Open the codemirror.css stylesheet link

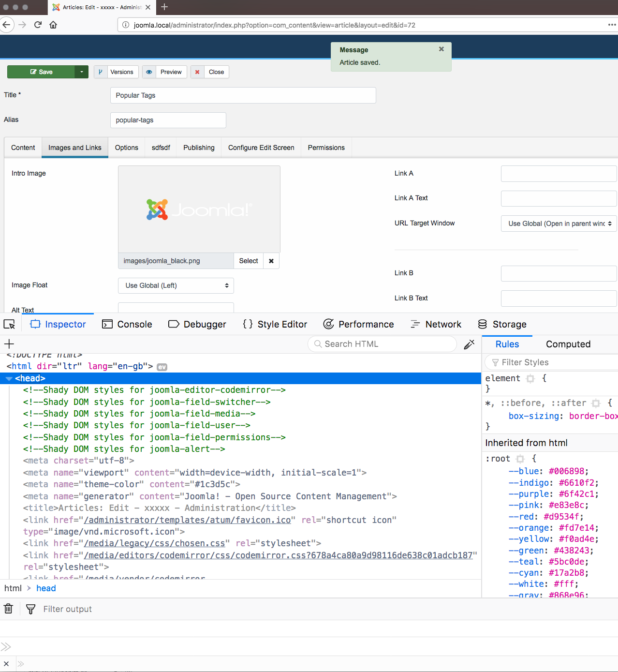[x=279, y=555]
